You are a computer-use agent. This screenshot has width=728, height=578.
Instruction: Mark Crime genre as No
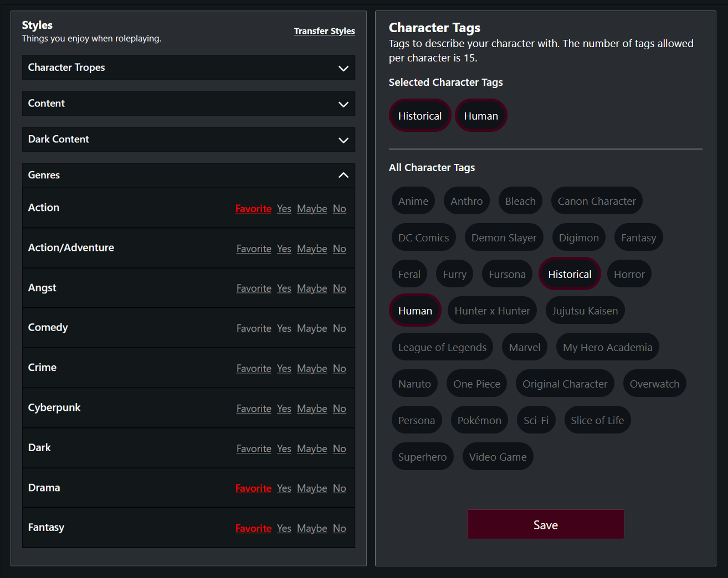[x=340, y=368]
